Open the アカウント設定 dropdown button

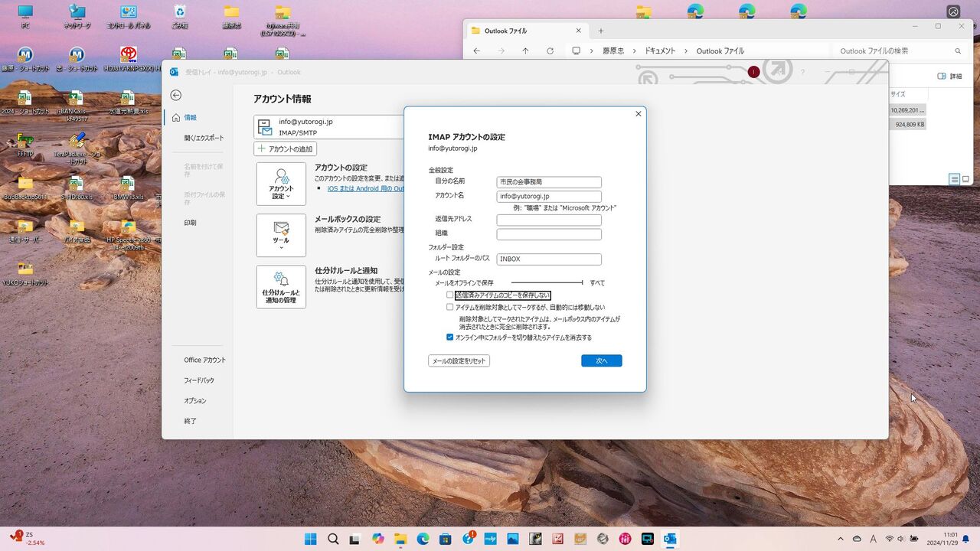tap(281, 184)
